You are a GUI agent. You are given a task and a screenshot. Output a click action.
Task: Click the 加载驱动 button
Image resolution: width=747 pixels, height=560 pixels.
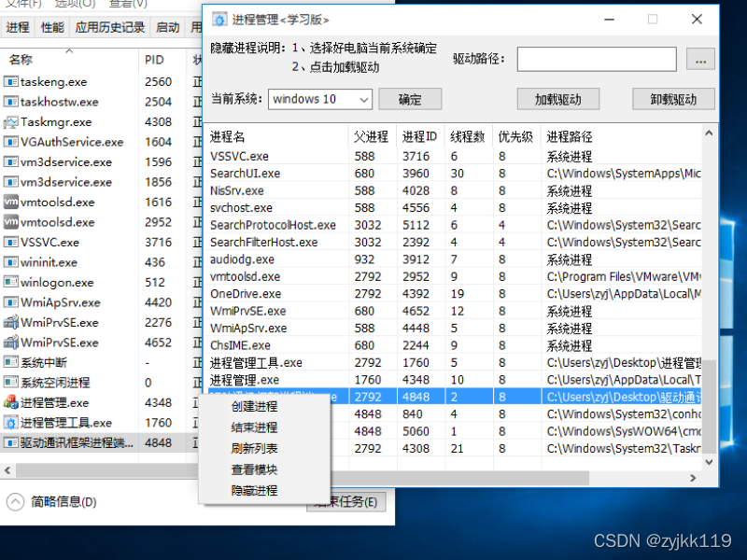click(x=557, y=99)
